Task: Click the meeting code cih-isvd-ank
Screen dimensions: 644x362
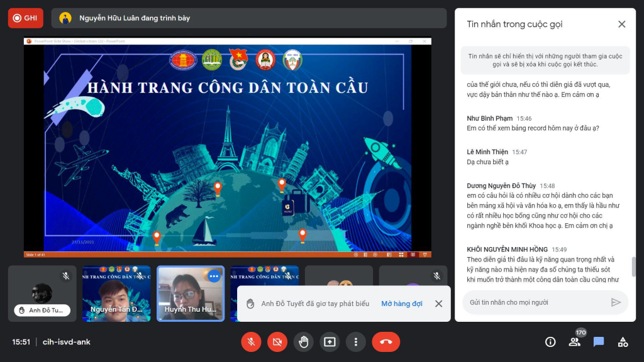Action: click(x=67, y=342)
